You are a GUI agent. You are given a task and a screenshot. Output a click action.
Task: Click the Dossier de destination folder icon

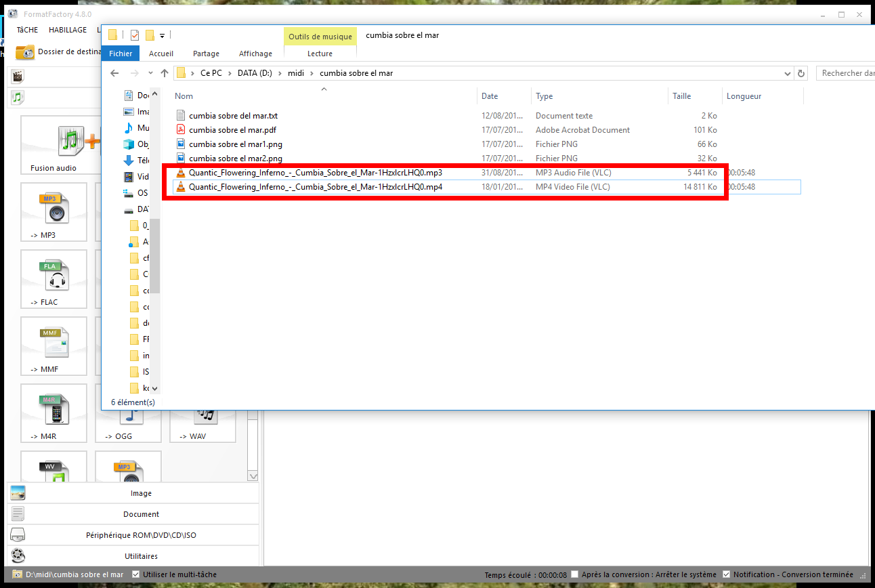pos(25,51)
